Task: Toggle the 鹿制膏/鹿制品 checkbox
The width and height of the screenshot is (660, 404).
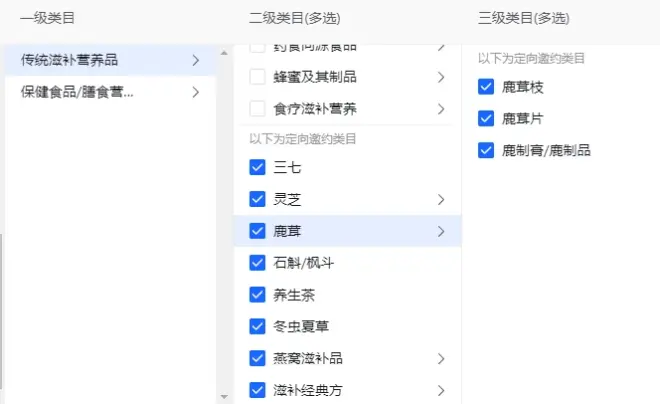Action: click(487, 151)
